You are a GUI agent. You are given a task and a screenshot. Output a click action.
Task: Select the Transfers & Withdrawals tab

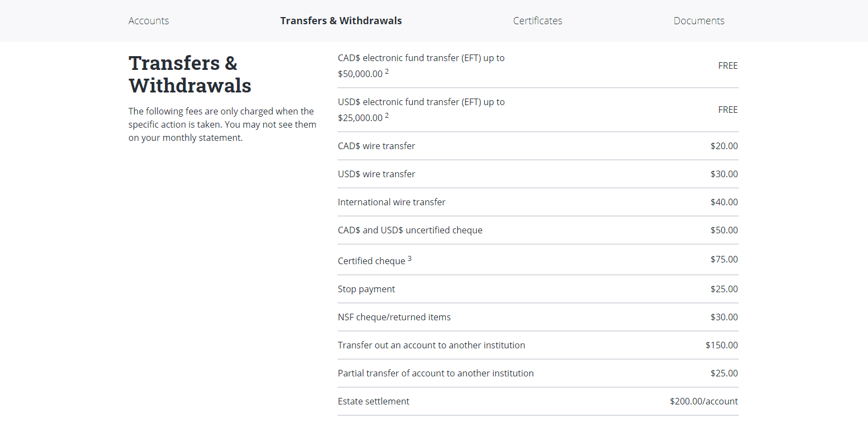point(341,20)
